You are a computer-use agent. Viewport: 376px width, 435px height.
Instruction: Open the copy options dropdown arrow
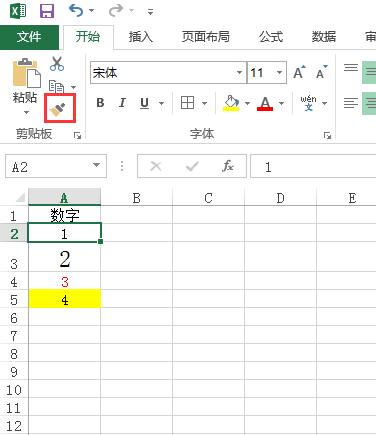(73, 87)
